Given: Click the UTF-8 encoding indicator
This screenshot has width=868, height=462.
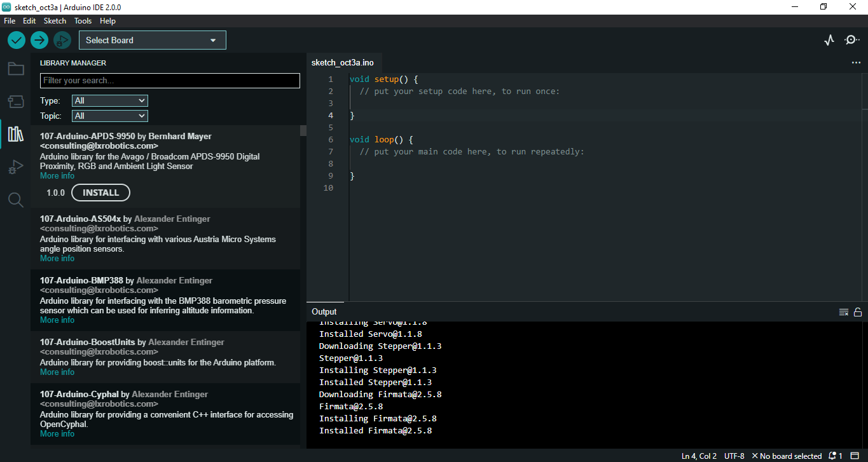Looking at the screenshot, I should click(x=734, y=456).
